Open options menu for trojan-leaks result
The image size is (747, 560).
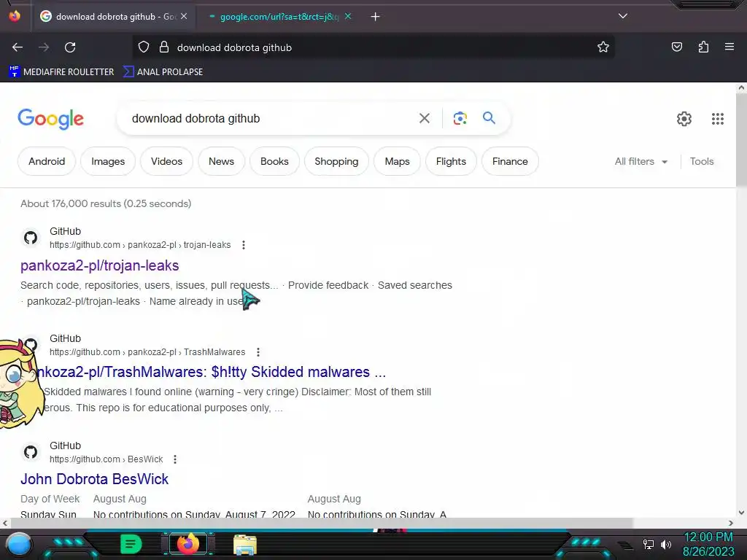coord(244,245)
